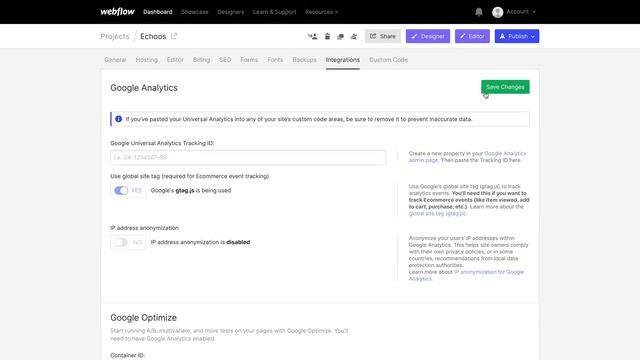The image size is (640, 360).
Task: Focus the Universal Analytics Tracking ID field
Action: [x=248, y=158]
